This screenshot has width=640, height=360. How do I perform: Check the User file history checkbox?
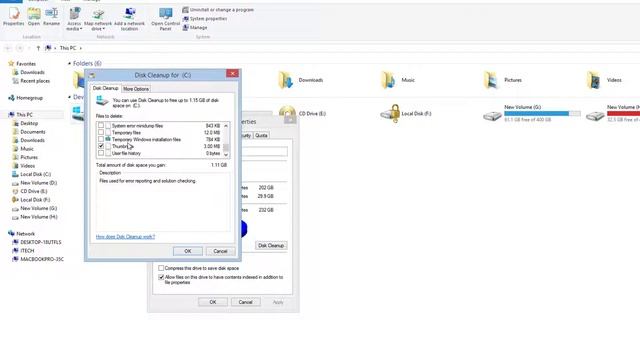click(x=101, y=153)
